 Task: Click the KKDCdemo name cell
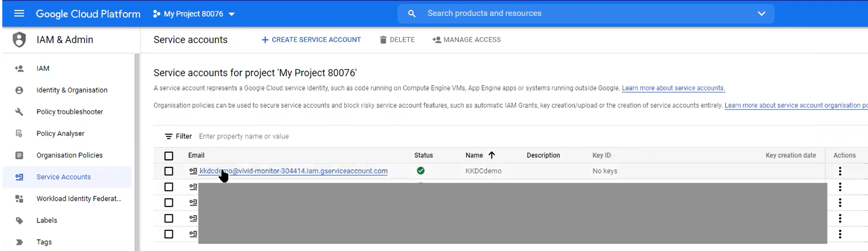coord(483,171)
